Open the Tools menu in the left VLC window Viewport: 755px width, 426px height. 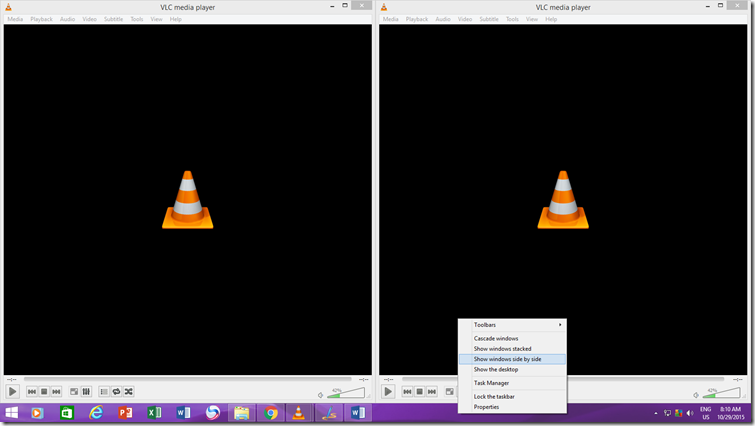[137, 19]
